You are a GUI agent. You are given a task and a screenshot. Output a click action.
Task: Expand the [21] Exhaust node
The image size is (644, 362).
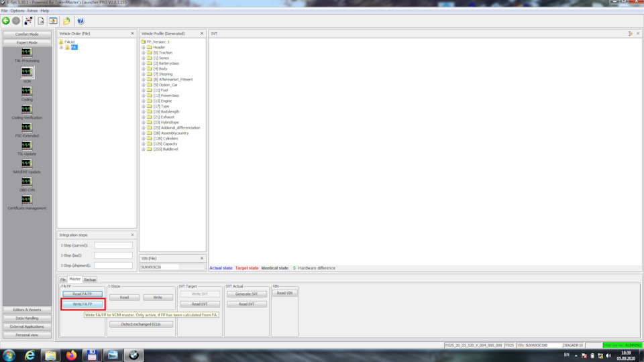(x=144, y=117)
